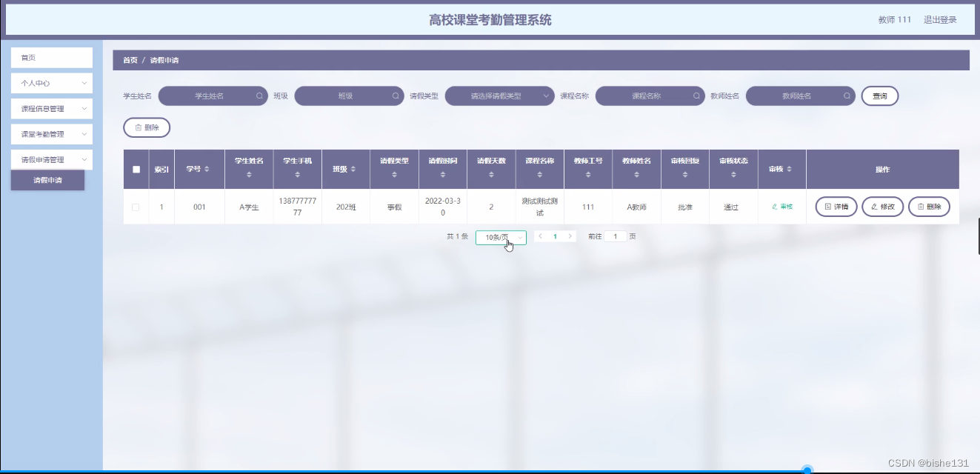Open record details via the 详情 icon
Screen dimensions: 980x474
click(827, 207)
